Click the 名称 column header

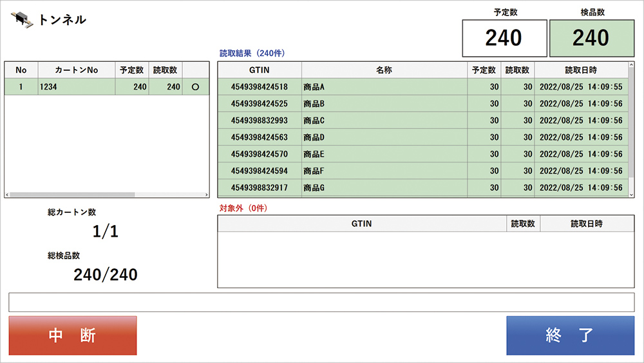[384, 70]
